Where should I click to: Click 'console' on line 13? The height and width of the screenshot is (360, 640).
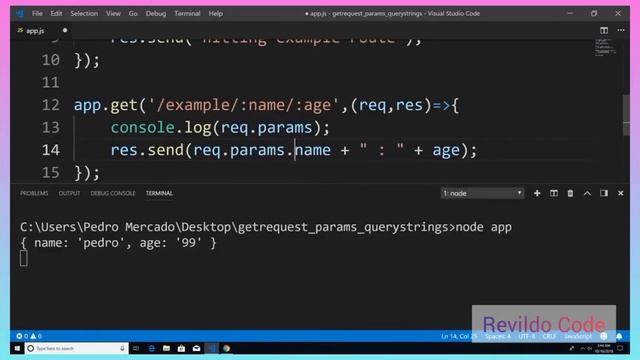click(x=142, y=128)
